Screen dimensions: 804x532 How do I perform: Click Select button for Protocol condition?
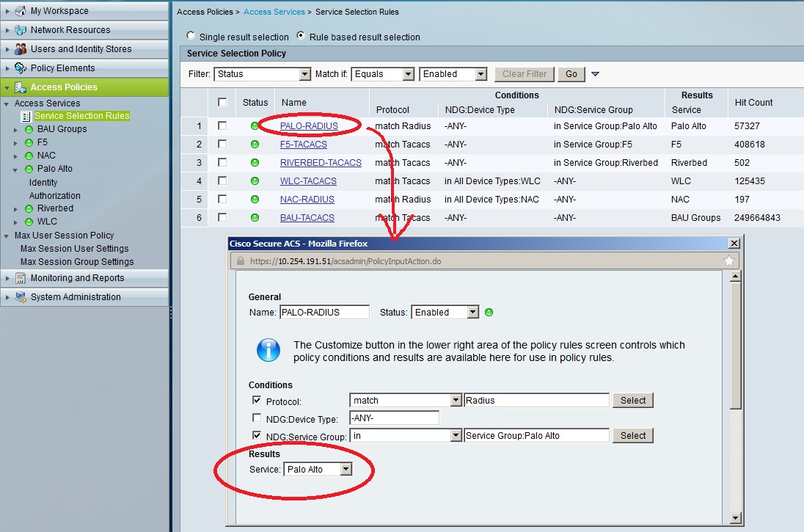[x=633, y=400]
